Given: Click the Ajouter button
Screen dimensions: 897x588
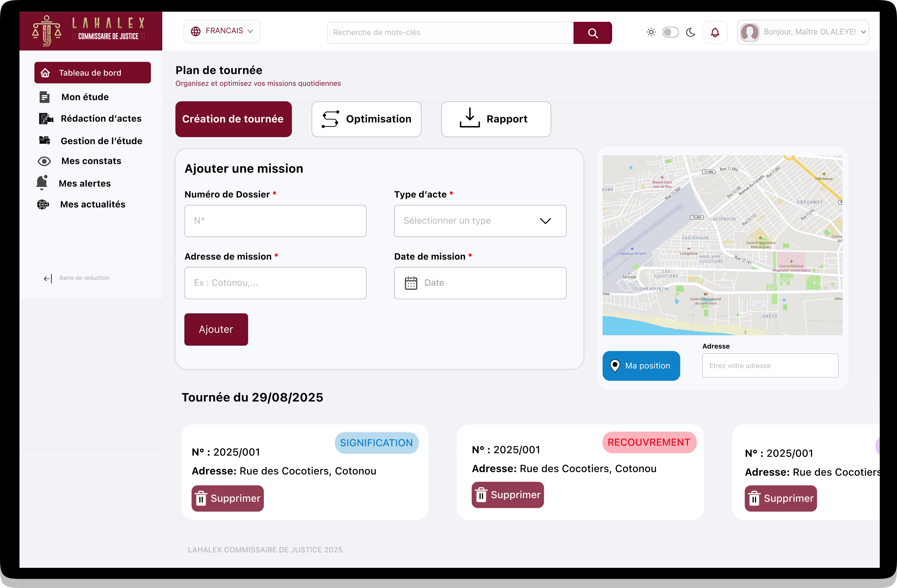Looking at the screenshot, I should click(215, 329).
